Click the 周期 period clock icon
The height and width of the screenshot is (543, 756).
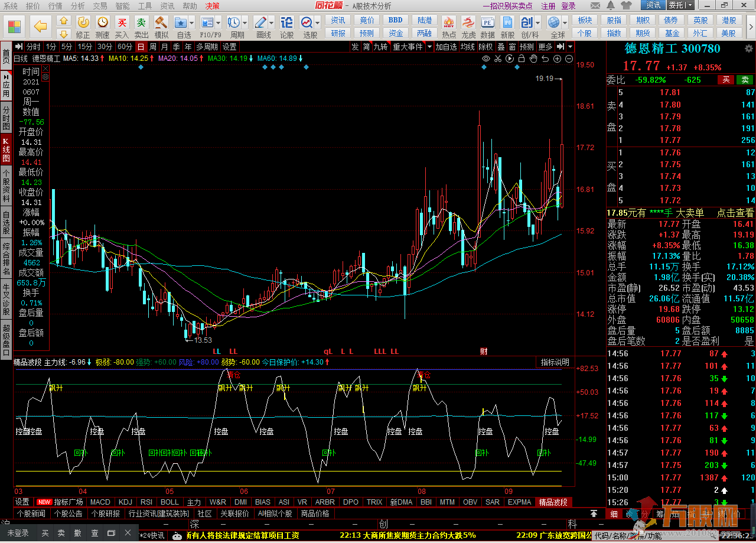coord(234,22)
